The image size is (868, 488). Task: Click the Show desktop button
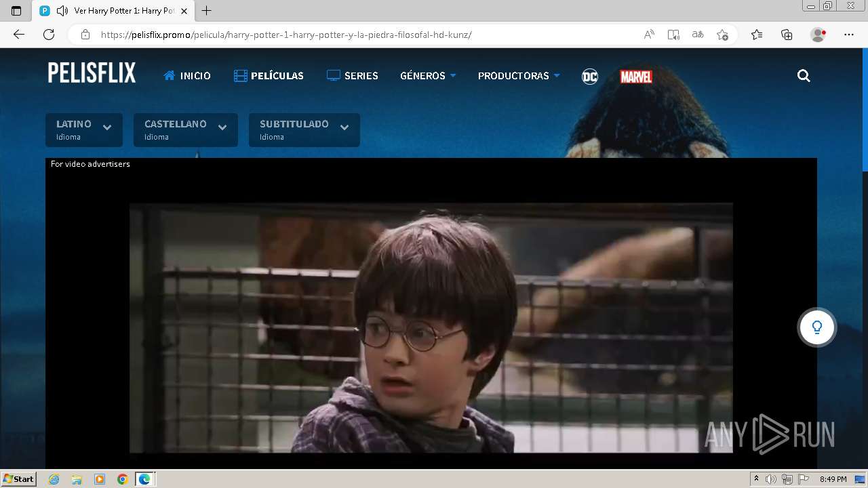coord(860,479)
